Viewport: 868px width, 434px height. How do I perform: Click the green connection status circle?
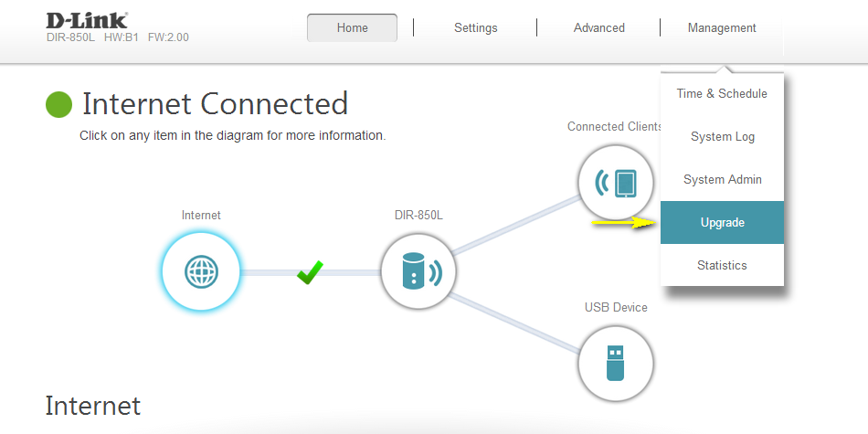pos(58,104)
